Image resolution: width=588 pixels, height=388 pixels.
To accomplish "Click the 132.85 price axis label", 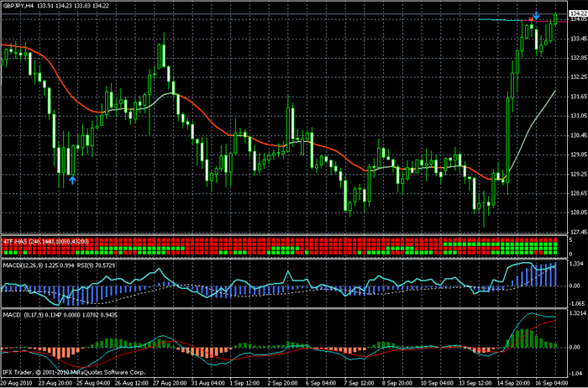I will 578,58.
